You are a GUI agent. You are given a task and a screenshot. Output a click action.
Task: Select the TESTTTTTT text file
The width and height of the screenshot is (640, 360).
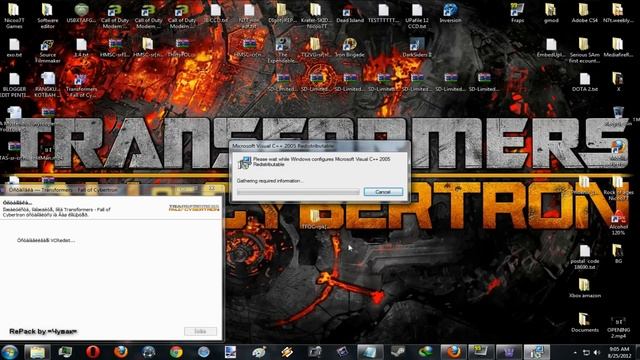point(383,13)
